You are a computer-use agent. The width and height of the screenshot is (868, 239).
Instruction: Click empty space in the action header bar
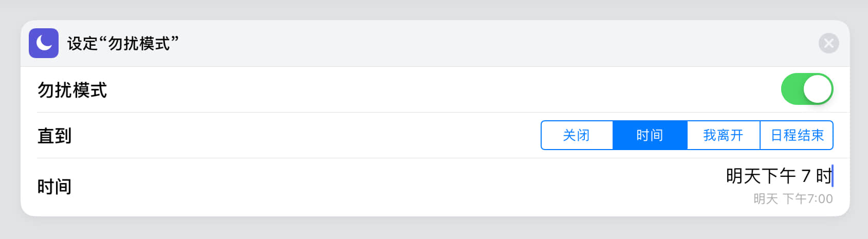[463, 44]
